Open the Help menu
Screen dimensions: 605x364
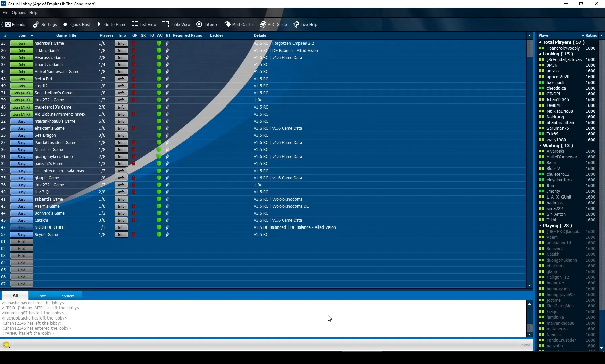(x=33, y=12)
